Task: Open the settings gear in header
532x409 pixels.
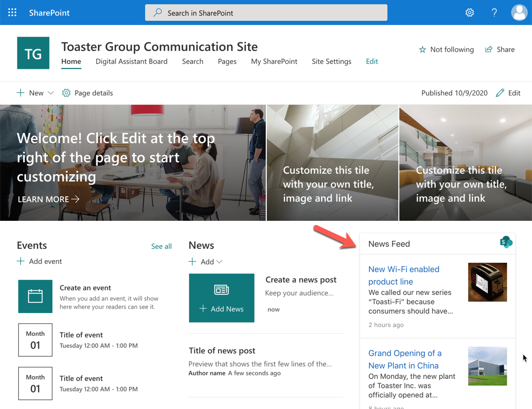Action: coord(469,12)
